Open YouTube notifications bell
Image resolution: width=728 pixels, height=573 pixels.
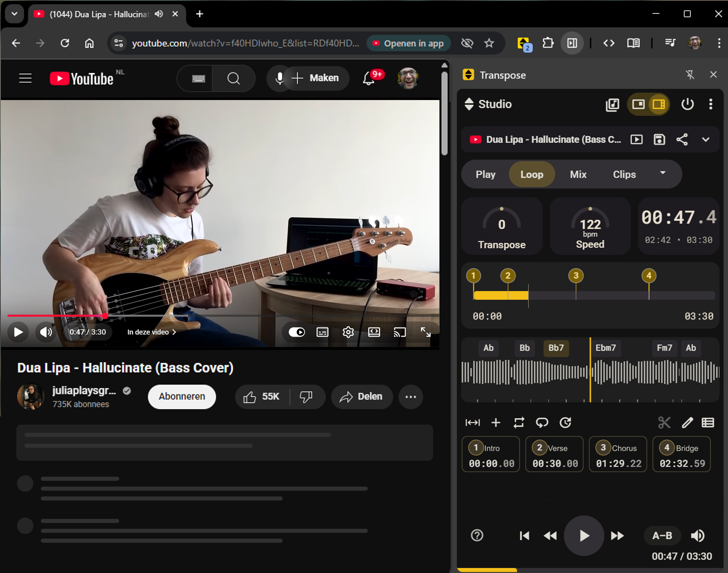click(369, 79)
